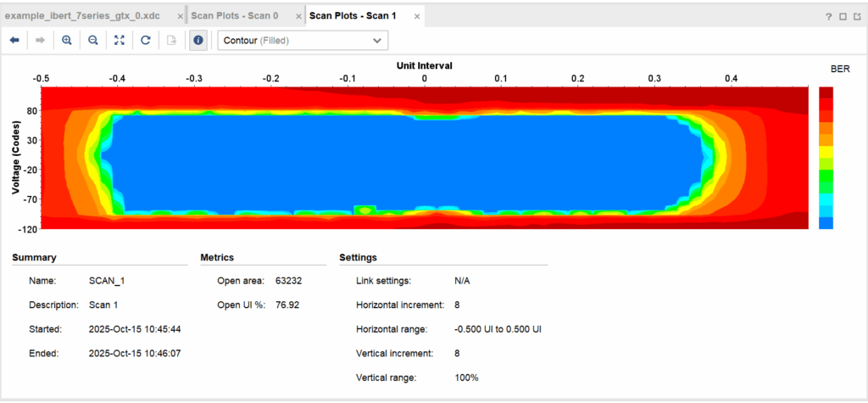Open the Contour (Filled) plot type dropdown

[x=303, y=40]
